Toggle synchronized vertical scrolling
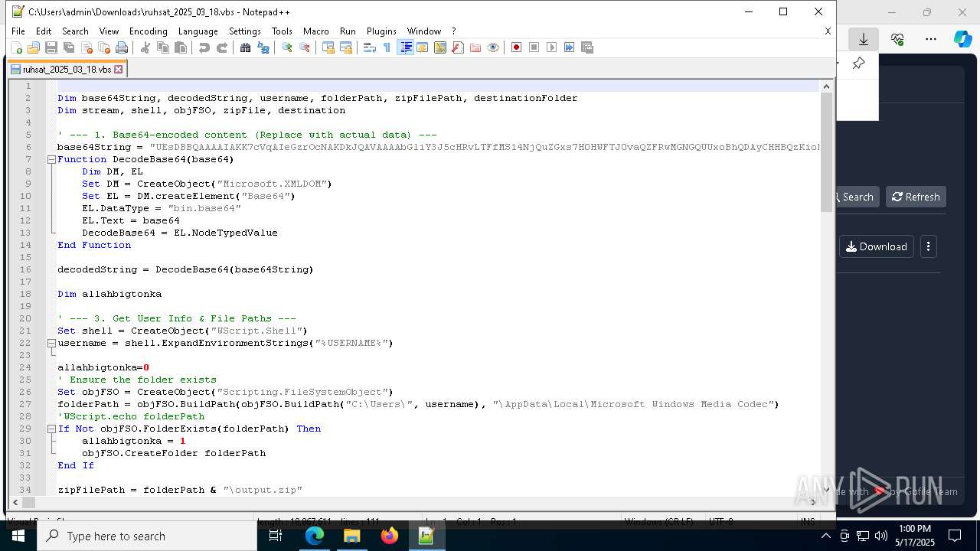 click(328, 47)
